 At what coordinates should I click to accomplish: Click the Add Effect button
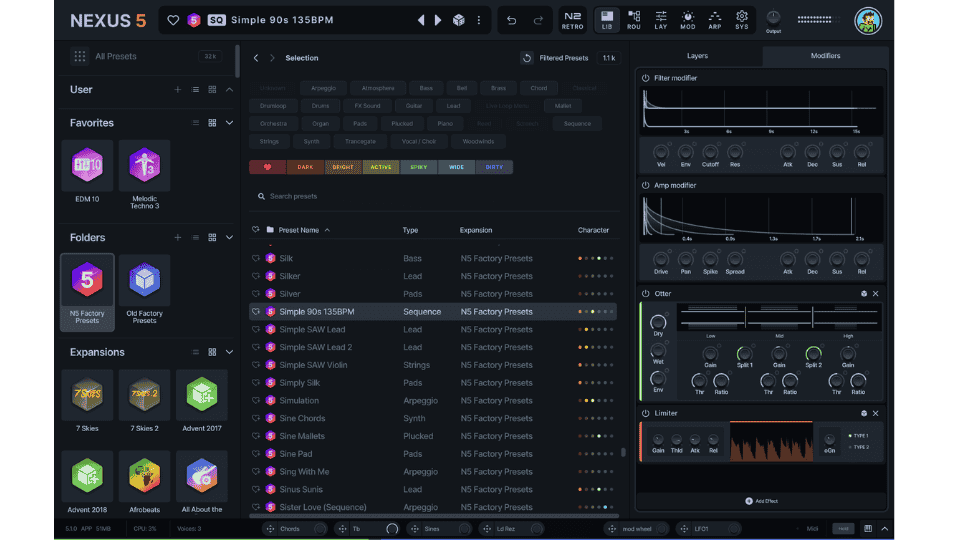[762, 501]
